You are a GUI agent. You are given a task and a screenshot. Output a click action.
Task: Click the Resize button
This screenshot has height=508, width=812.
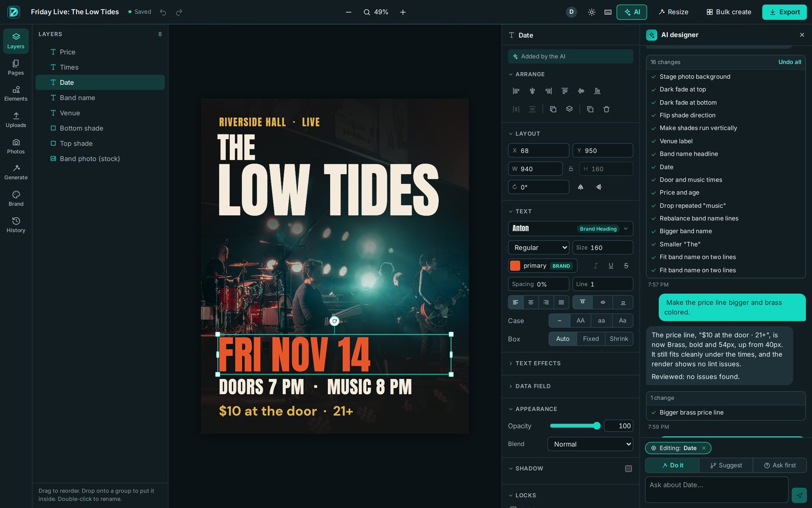tap(673, 12)
